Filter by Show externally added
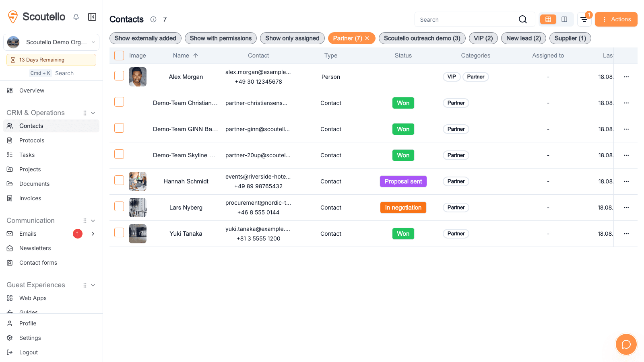 point(145,38)
